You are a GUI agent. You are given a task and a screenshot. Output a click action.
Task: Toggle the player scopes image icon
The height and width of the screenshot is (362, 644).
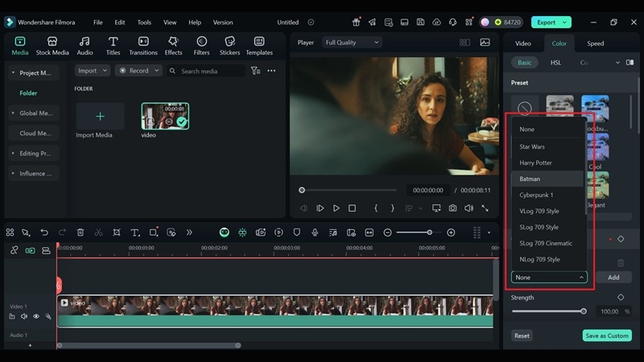[x=485, y=43]
